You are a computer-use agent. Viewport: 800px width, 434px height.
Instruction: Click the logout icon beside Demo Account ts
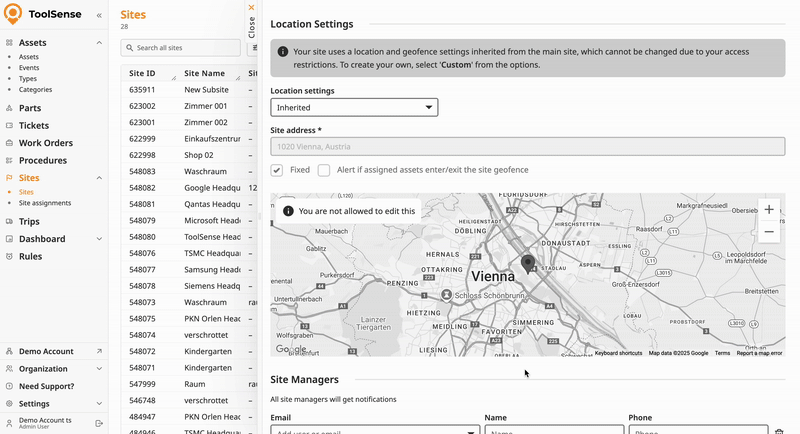point(98,424)
